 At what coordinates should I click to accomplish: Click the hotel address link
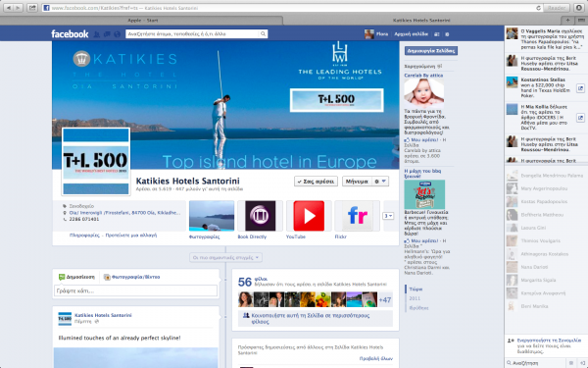(x=124, y=213)
